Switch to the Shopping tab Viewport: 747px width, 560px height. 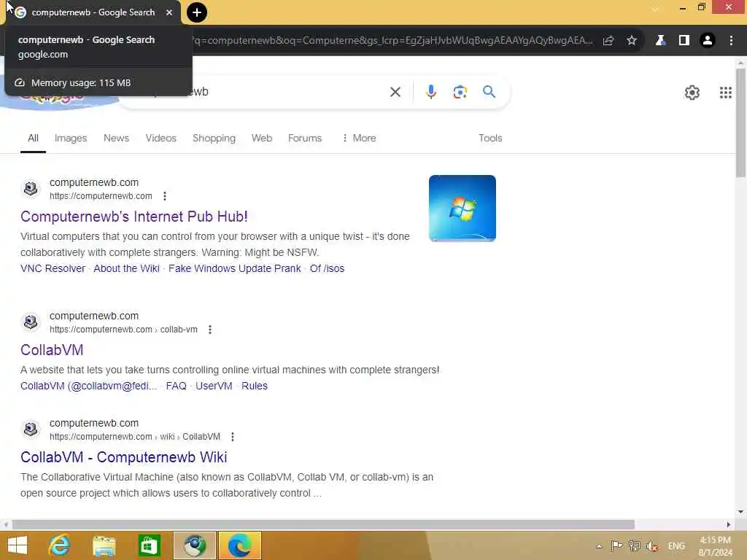coord(214,138)
